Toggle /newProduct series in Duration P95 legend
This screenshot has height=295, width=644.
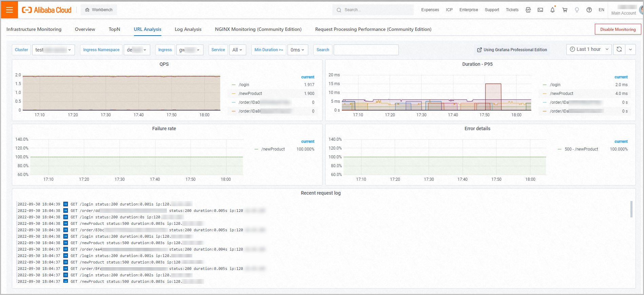pos(561,94)
